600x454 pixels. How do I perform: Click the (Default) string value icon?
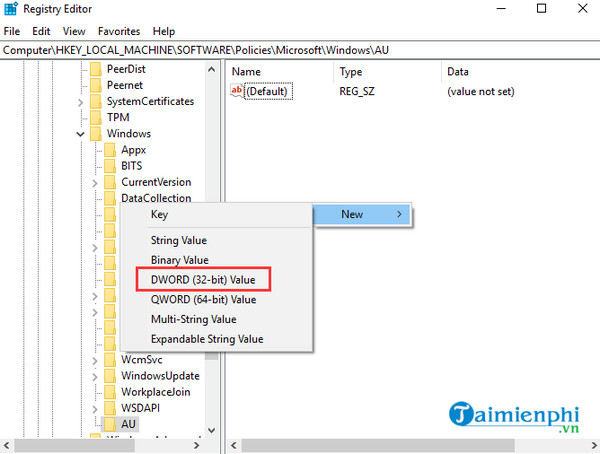[x=236, y=91]
